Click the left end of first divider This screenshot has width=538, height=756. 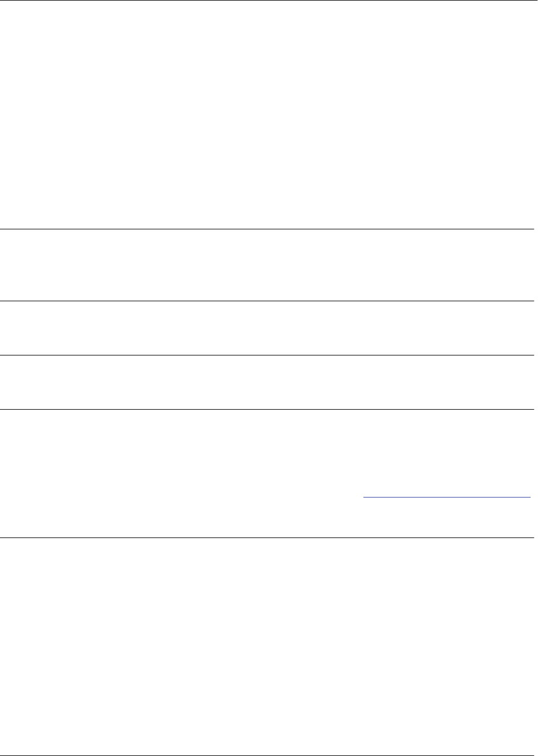(x=2, y=229)
